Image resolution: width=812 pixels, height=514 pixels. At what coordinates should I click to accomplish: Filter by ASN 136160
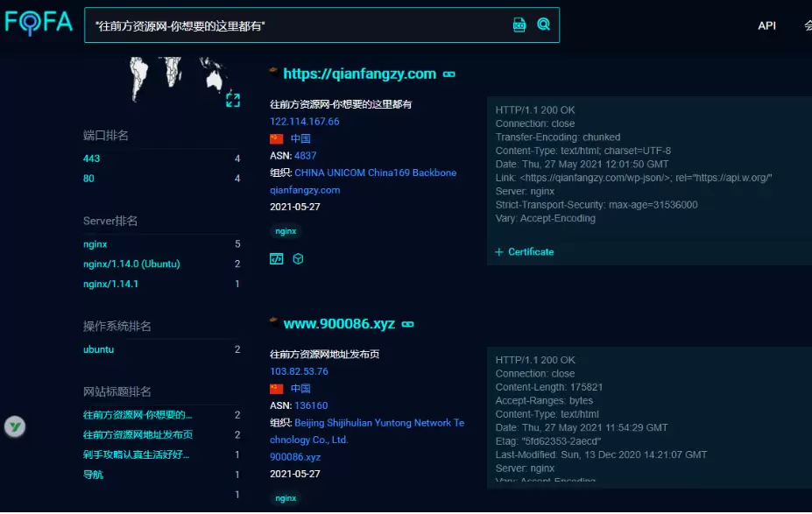click(x=311, y=405)
